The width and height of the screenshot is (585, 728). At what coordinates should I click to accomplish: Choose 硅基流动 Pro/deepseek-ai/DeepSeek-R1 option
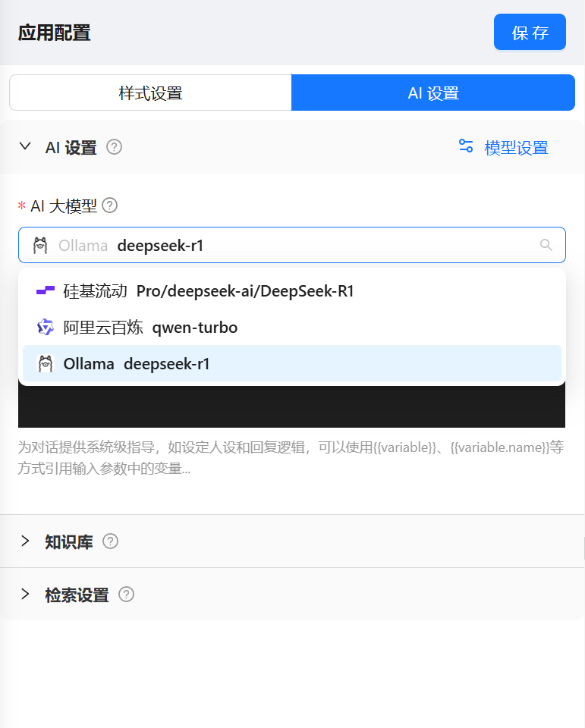(x=292, y=291)
